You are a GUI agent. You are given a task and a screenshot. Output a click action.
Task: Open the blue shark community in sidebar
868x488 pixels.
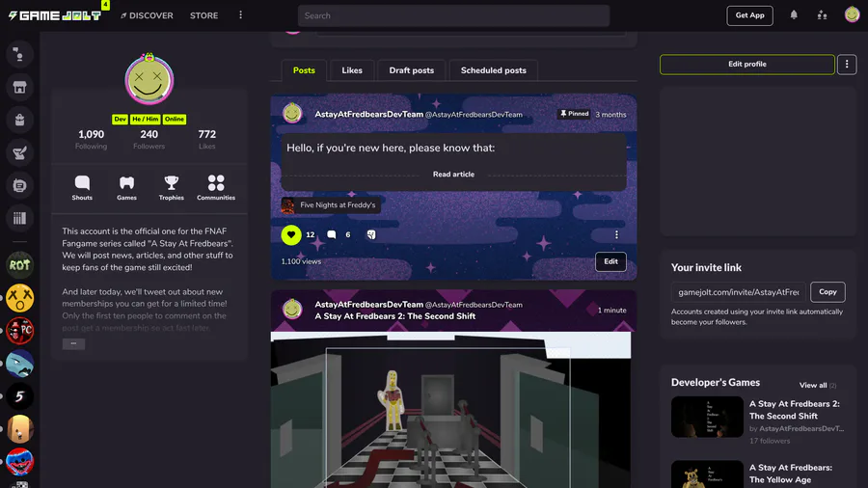click(19, 364)
